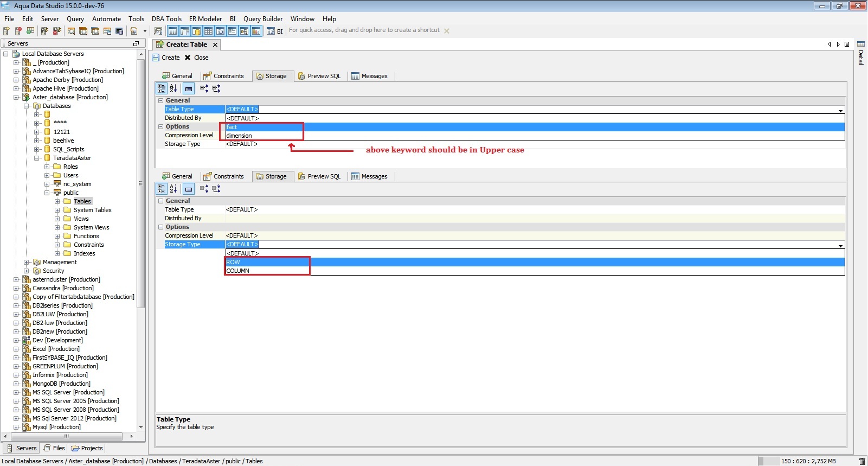Select the Indexes folder
Image resolution: width=868 pixels, height=466 pixels.
tap(85, 253)
